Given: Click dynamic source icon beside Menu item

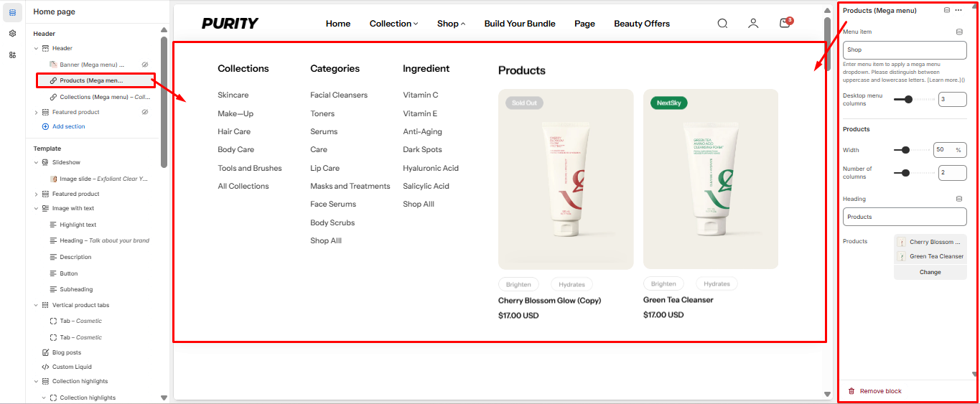Looking at the screenshot, I should point(959,32).
